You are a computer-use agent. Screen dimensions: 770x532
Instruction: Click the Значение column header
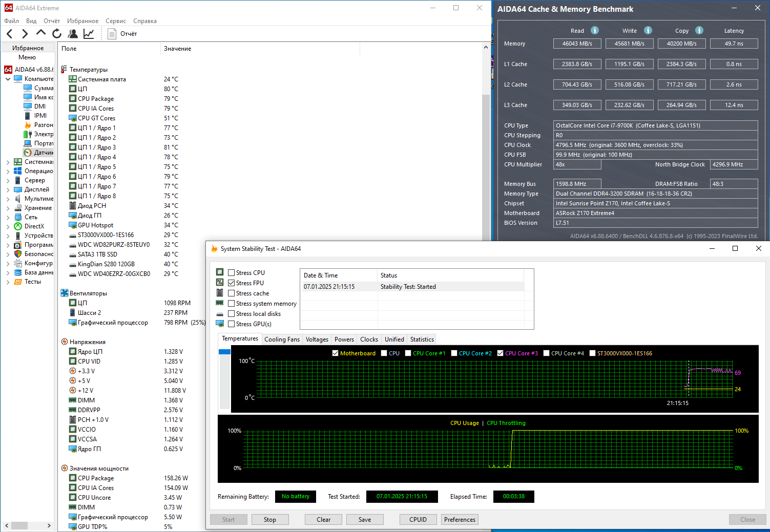pyautogui.click(x=260, y=49)
